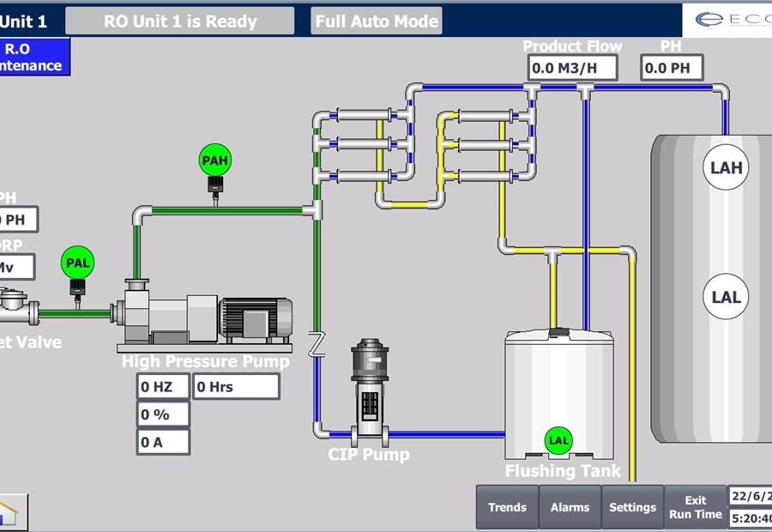Click the pump run hours 0 Hrs field
Screen dimensions: 772x532
tap(237, 387)
